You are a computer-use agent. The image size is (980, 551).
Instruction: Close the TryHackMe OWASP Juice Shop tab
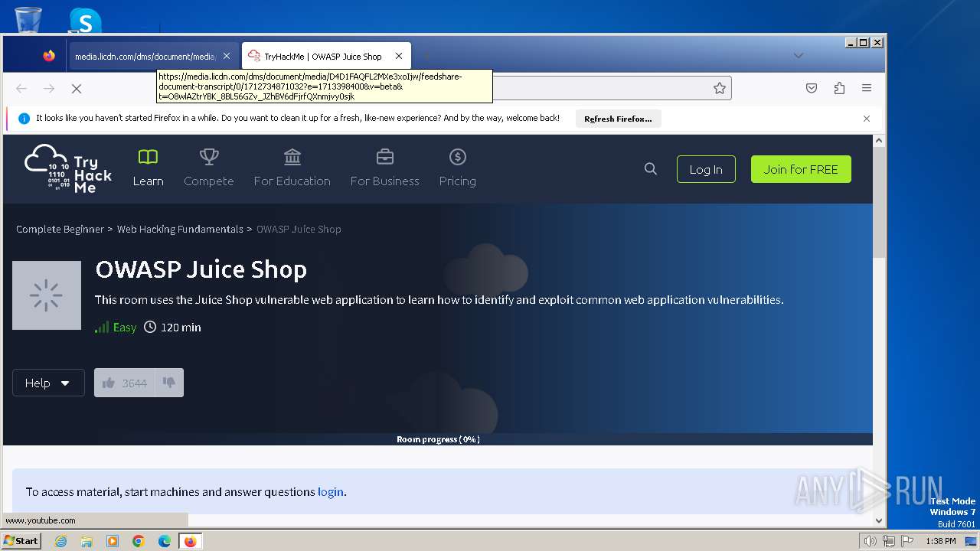tap(399, 56)
